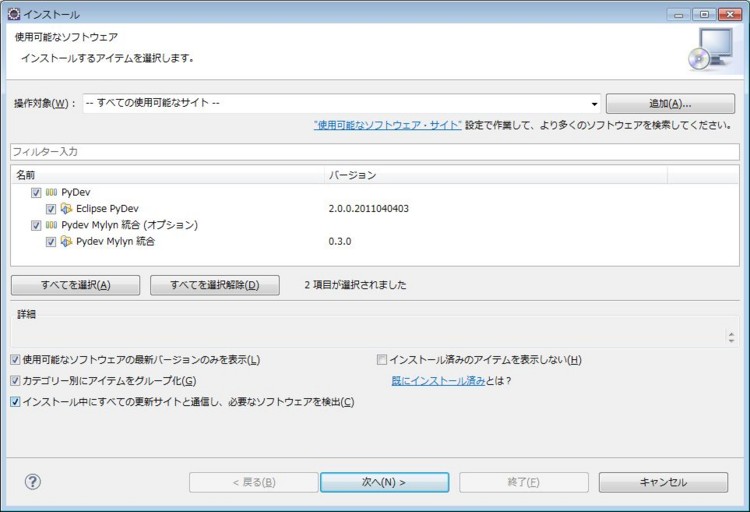Click the フィルター入力 filter field
The image size is (750, 512).
click(375, 152)
